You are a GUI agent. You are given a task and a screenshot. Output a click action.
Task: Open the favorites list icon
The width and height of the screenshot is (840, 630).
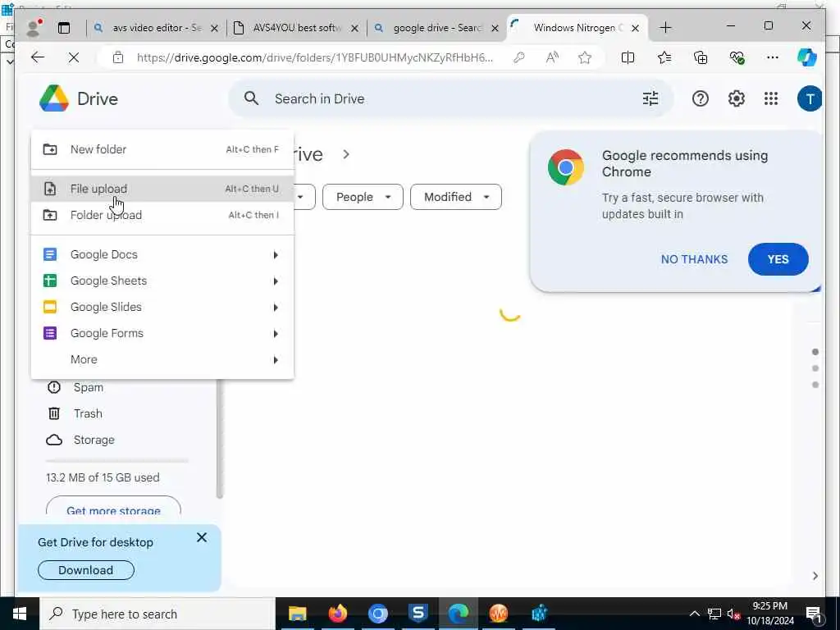664,57
